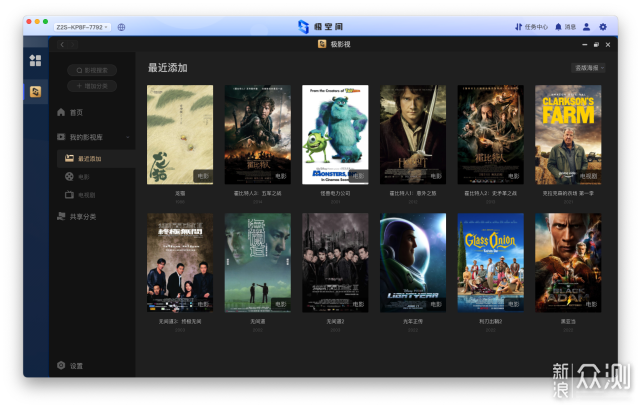This screenshot has width=641, height=408.
Task: Select 电影 movies in sidebar
Action: coord(78,177)
